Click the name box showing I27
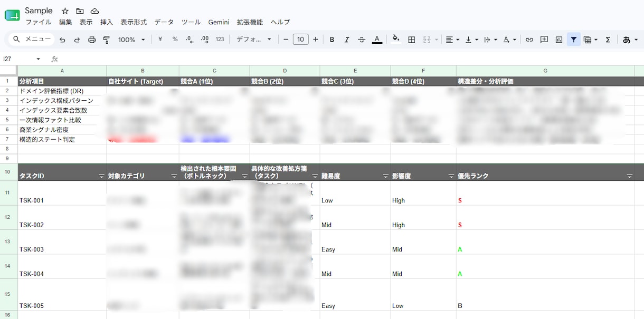 [22, 59]
